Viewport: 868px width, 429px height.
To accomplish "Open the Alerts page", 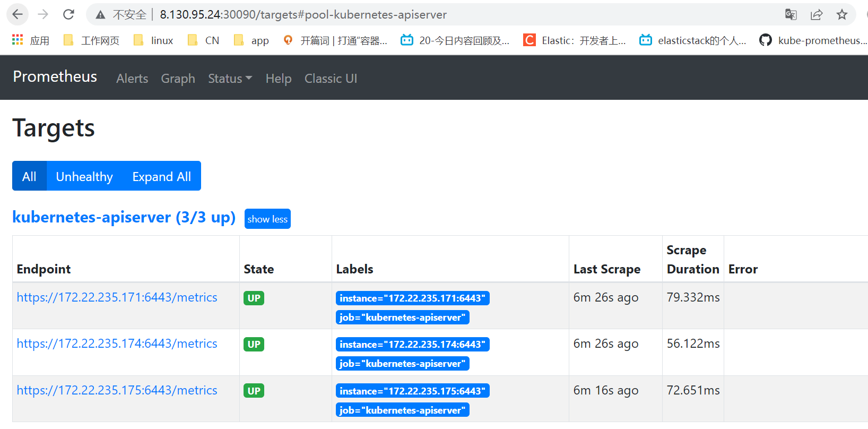I will [x=132, y=79].
